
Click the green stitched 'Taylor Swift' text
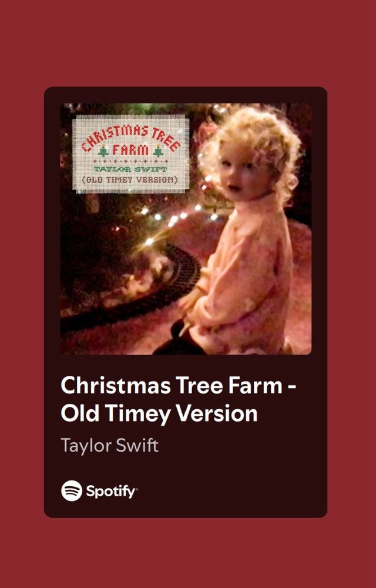pos(130,169)
